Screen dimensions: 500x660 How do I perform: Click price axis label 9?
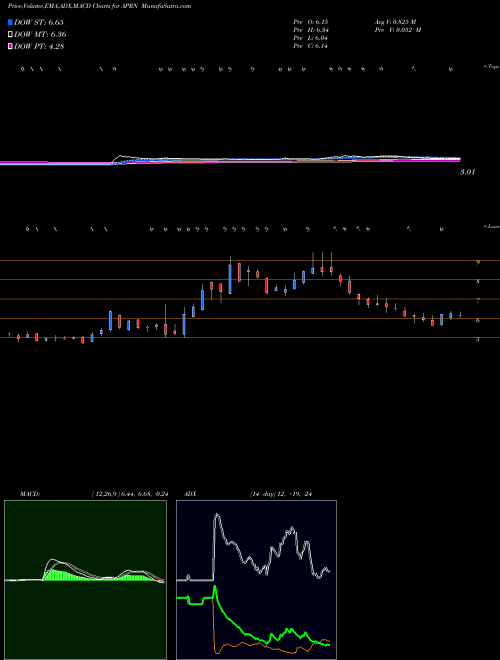point(478,262)
